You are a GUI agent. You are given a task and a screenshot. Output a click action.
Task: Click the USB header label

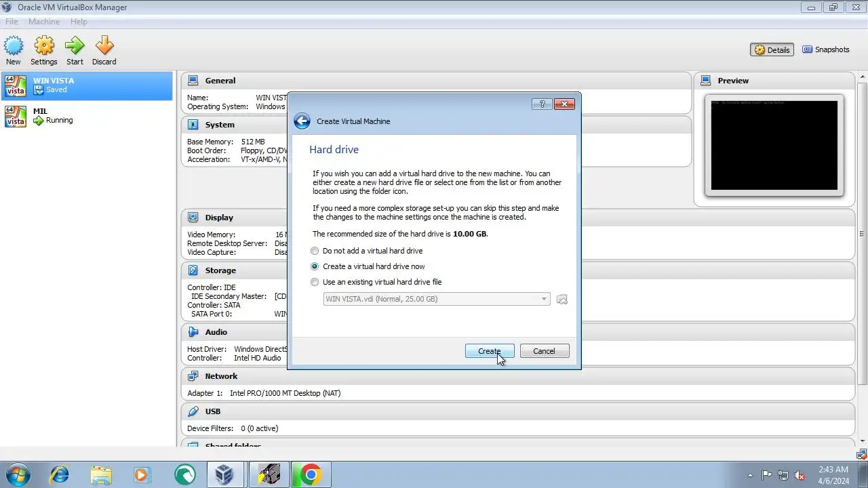pos(213,411)
